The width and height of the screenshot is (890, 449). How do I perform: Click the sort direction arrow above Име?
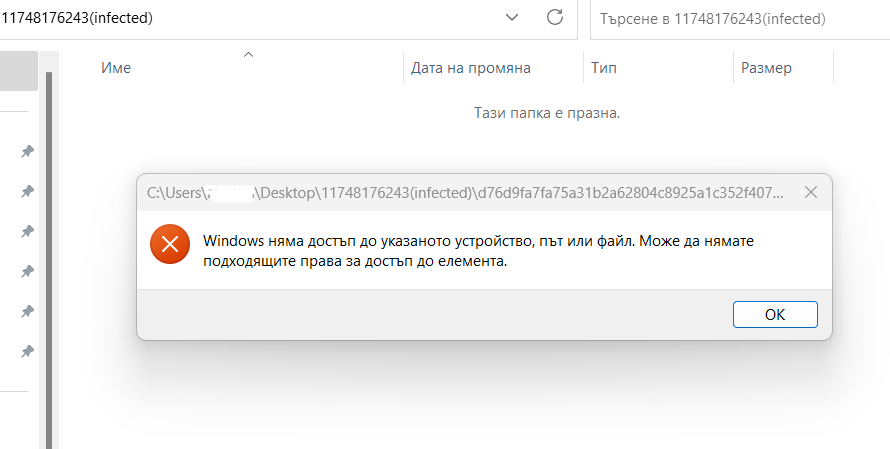248,54
